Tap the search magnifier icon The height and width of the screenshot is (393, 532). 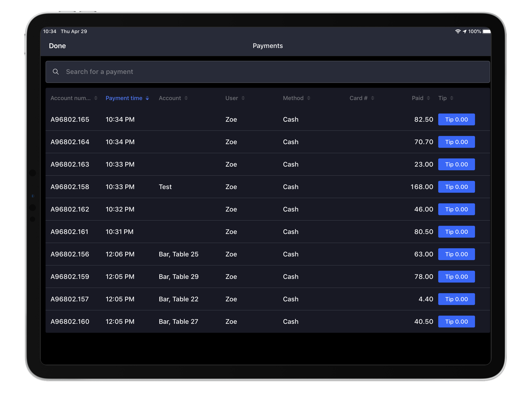point(56,72)
